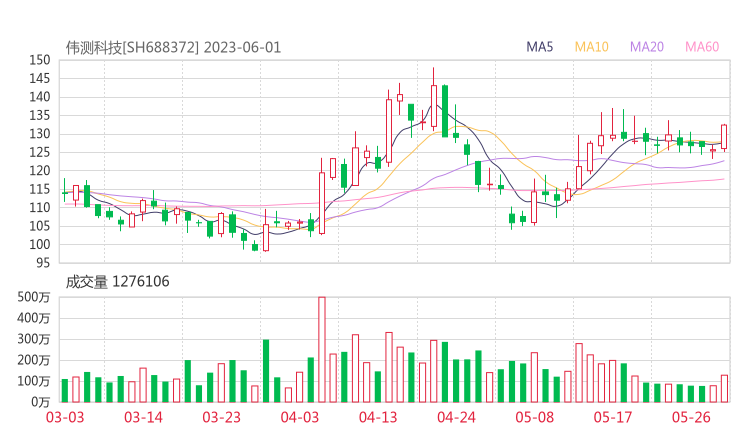
Task: Click the MA10 legend label
Action: pos(591,47)
